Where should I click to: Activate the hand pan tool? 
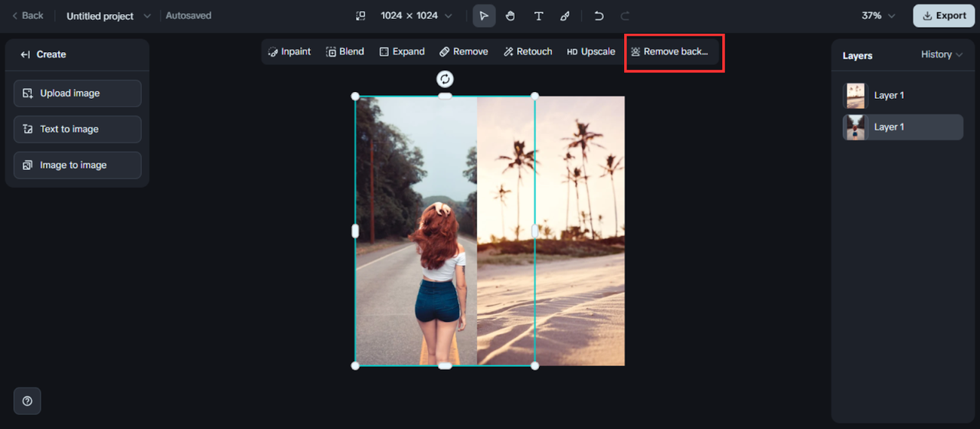click(x=511, y=16)
